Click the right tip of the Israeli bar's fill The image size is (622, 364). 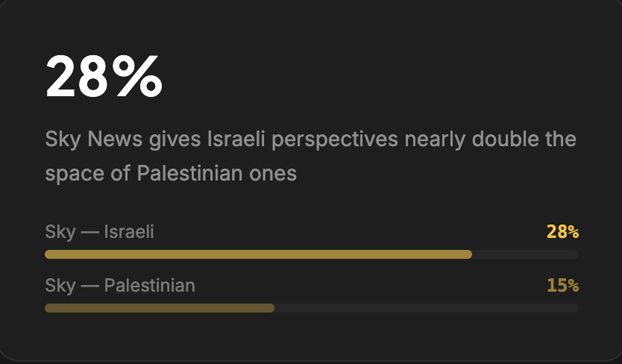[x=469, y=254]
